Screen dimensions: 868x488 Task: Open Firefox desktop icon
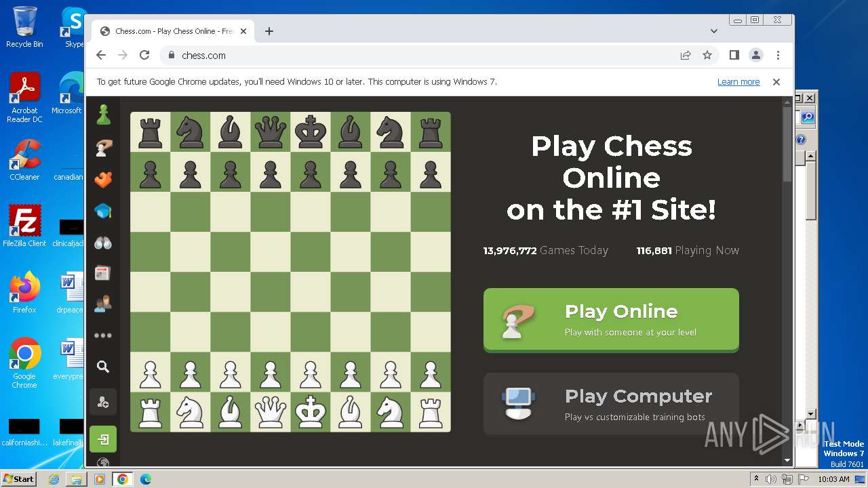coord(24,293)
